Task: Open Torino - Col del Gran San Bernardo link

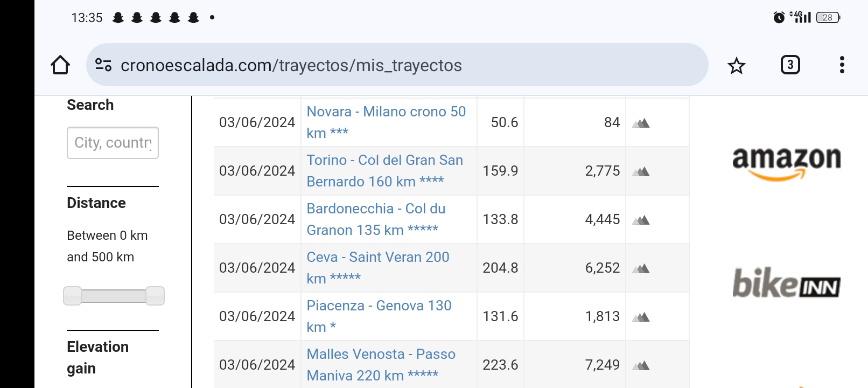Action: 384,161
